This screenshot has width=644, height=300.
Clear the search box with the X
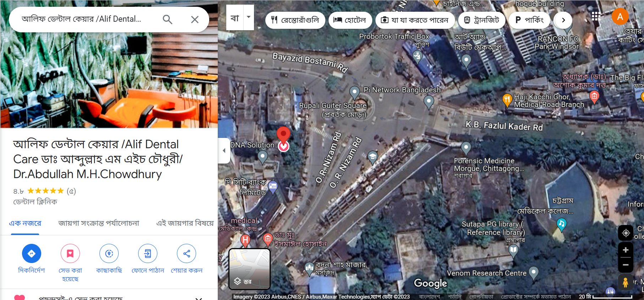(195, 20)
